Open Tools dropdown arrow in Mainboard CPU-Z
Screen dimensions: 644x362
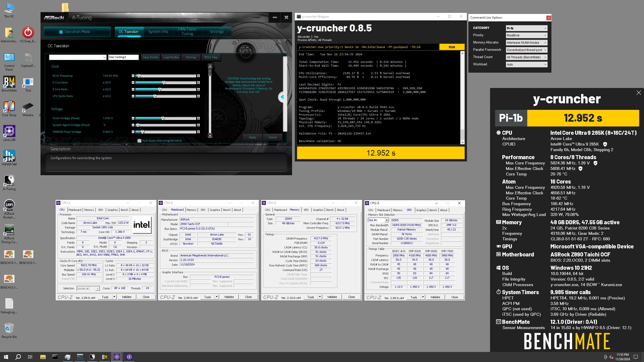[x=217, y=297]
